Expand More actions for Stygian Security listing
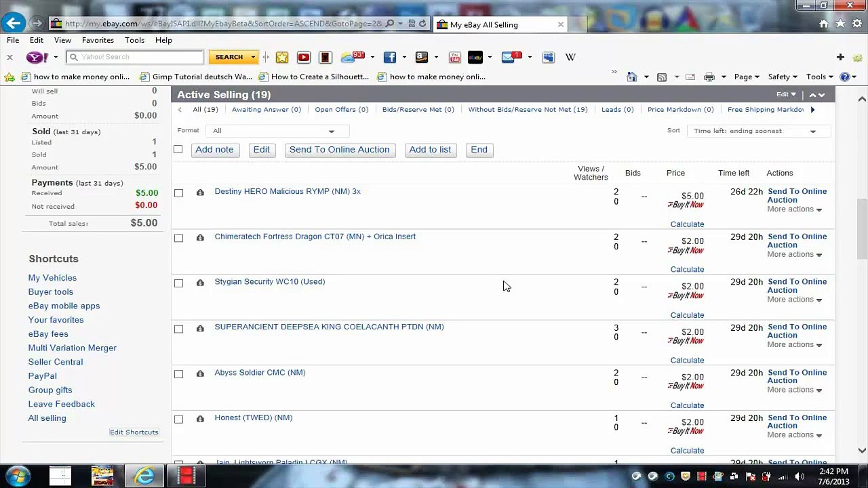 pyautogui.click(x=794, y=300)
